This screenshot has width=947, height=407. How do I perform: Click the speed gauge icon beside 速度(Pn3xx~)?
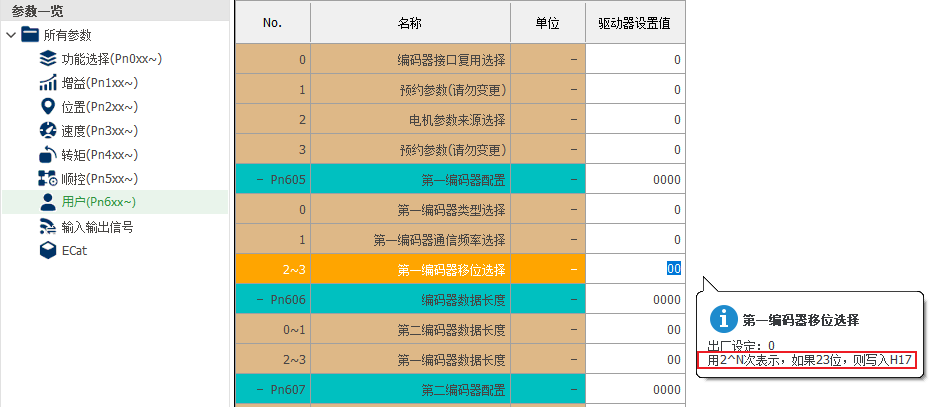coord(47,131)
